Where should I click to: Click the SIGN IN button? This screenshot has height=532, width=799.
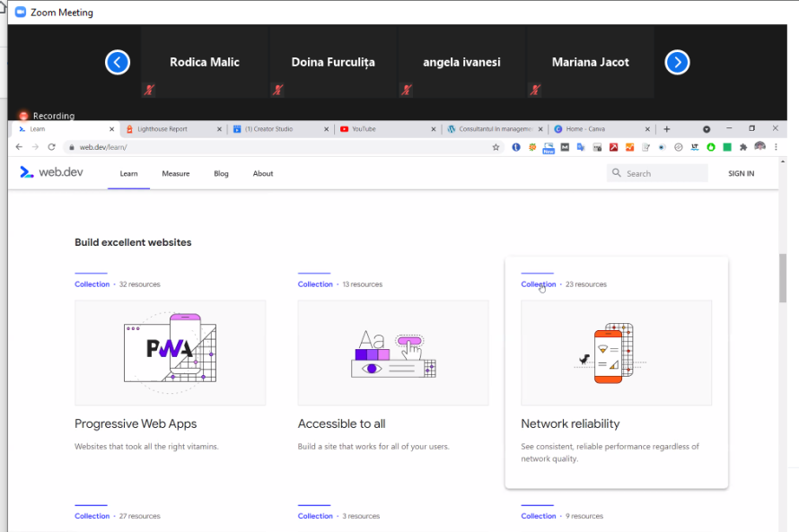point(741,173)
